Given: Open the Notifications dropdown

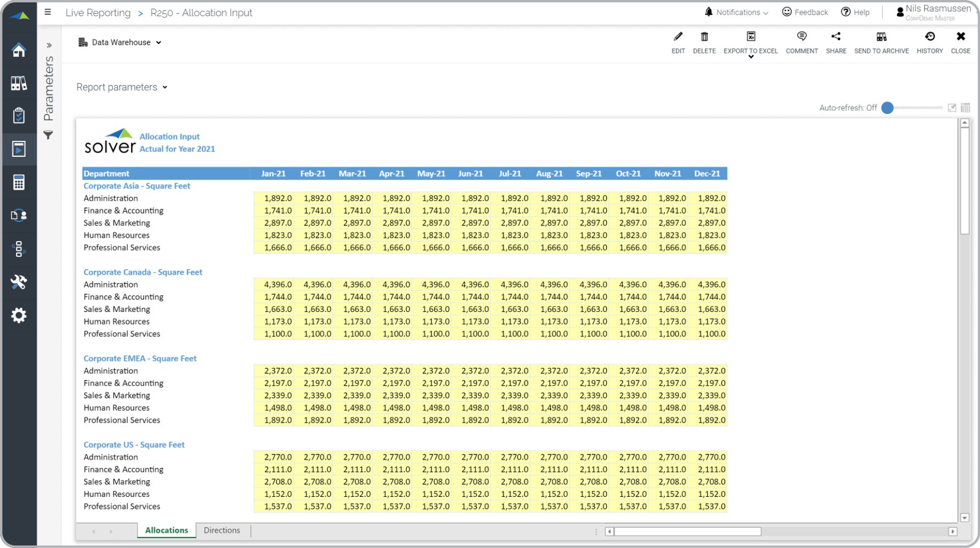Looking at the screenshot, I should 737,12.
